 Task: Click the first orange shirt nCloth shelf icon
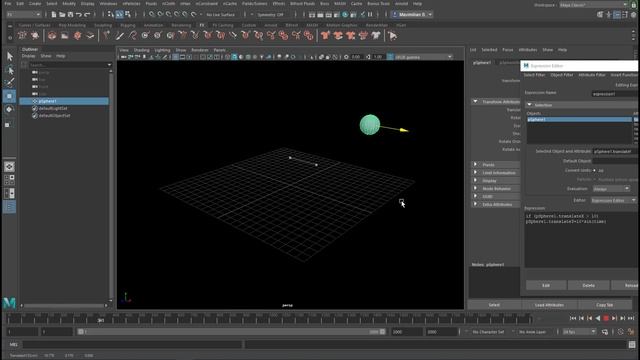325,36
